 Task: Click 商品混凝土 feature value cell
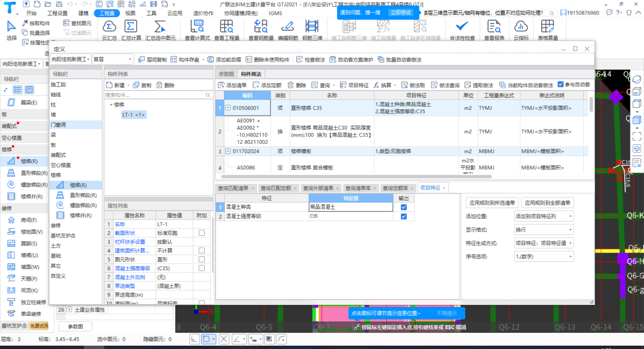pyautogui.click(x=351, y=207)
